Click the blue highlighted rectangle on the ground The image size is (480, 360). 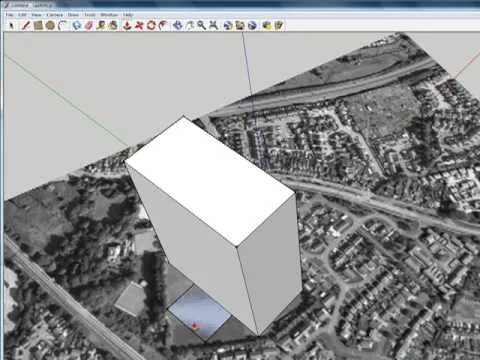click(199, 312)
